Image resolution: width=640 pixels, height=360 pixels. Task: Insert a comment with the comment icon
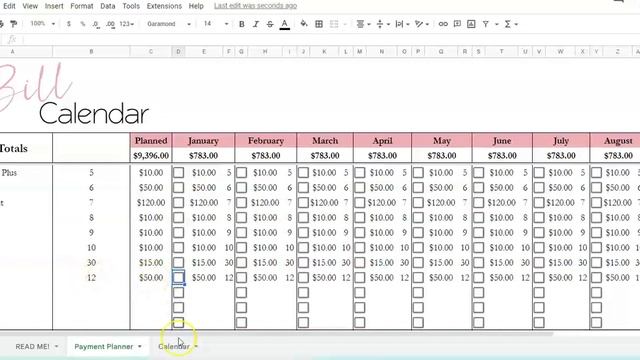[x=457, y=24]
